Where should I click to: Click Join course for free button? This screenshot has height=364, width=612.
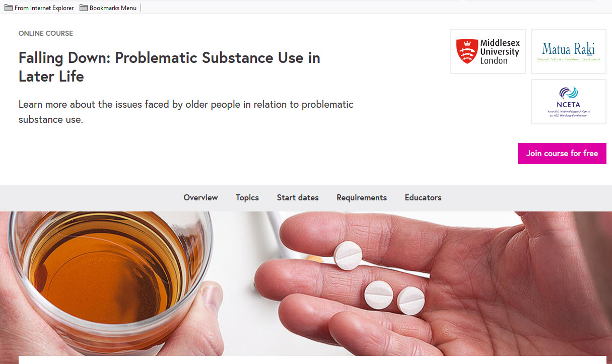tap(562, 154)
